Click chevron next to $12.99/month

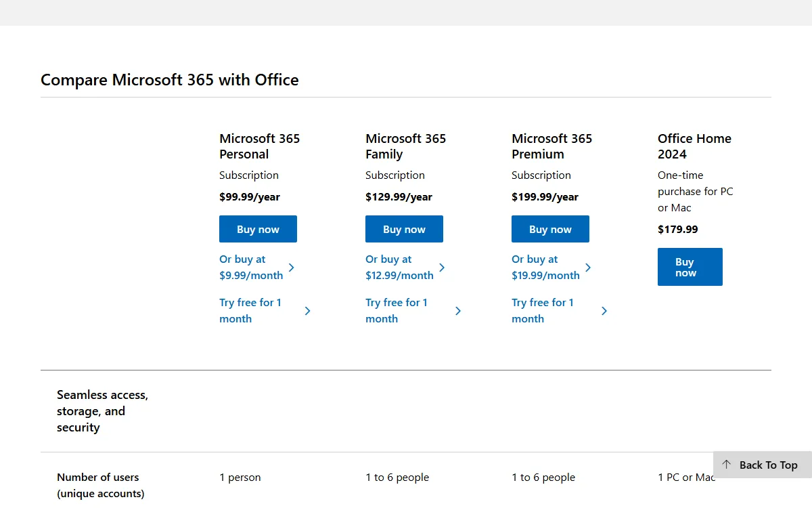[x=442, y=268]
